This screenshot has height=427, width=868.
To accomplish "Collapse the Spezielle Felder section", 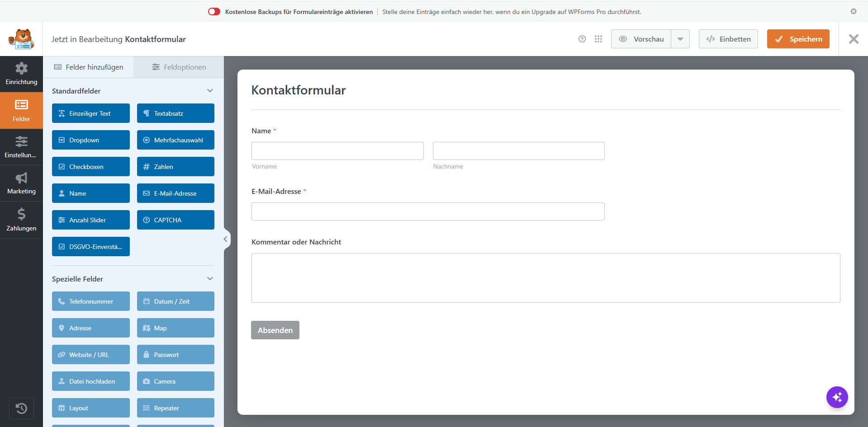I will pyautogui.click(x=210, y=279).
